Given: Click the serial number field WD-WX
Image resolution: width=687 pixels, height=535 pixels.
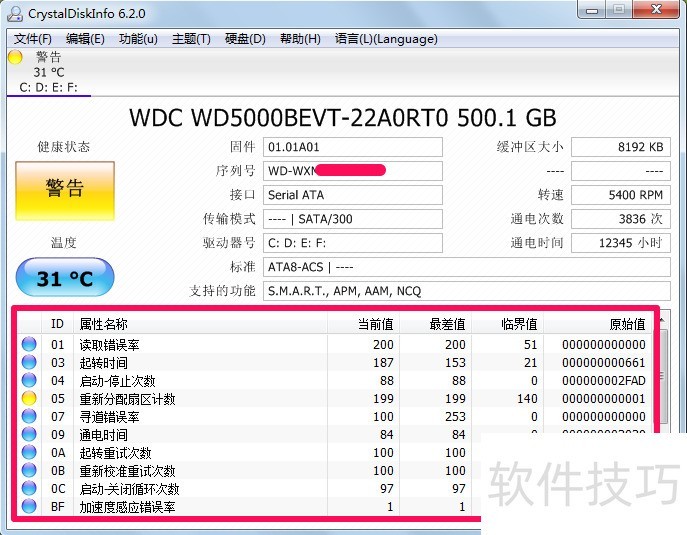Looking at the screenshot, I should [x=353, y=171].
